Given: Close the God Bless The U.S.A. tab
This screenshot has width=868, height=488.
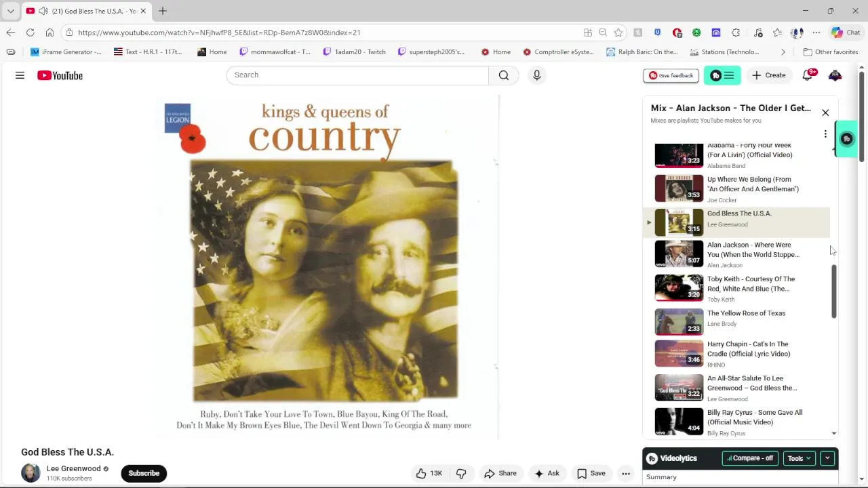Looking at the screenshot, I should [x=143, y=12].
